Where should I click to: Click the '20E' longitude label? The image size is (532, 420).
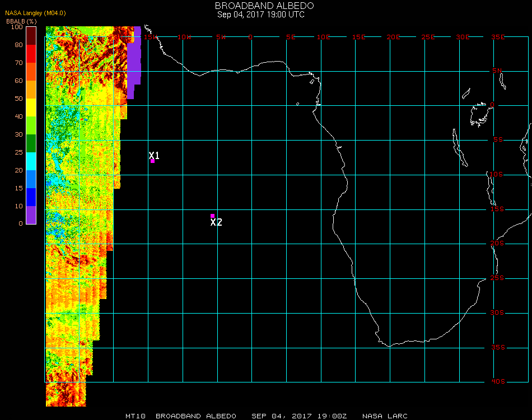(393, 37)
